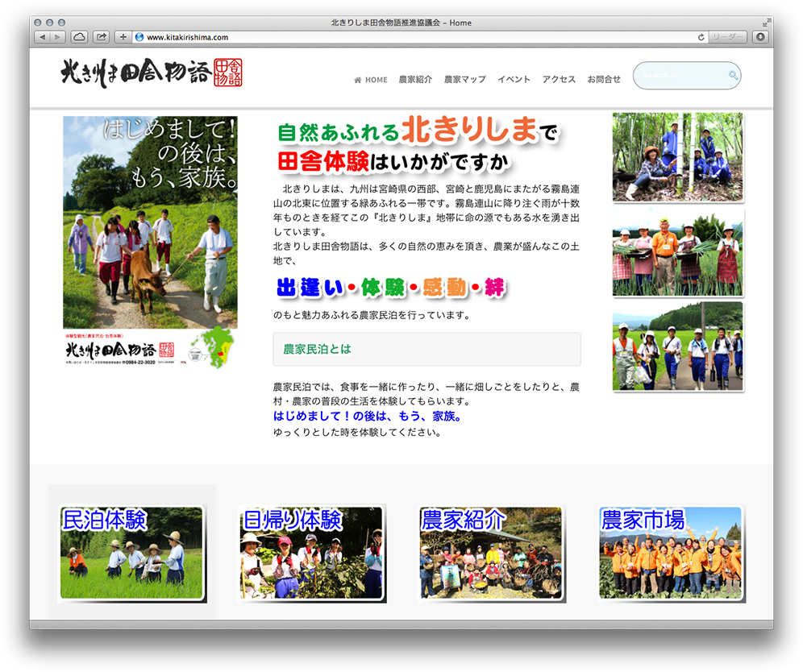The height and width of the screenshot is (672, 803).
Task: Open the 農家紹介 navigation menu item
Action: 415,80
